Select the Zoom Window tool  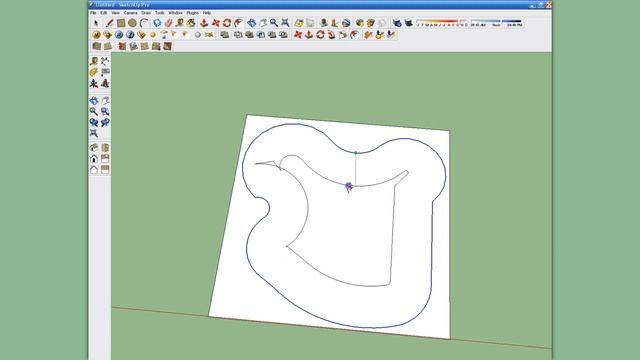point(105,111)
